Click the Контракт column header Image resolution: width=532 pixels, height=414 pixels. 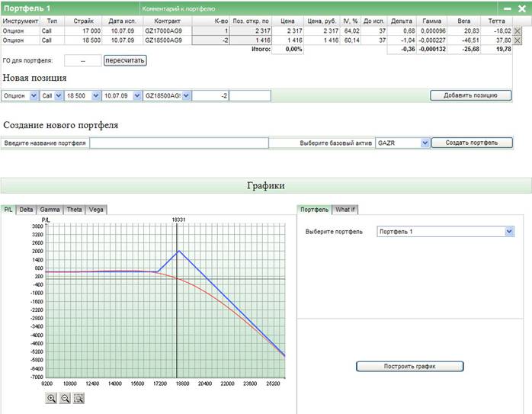coord(167,21)
